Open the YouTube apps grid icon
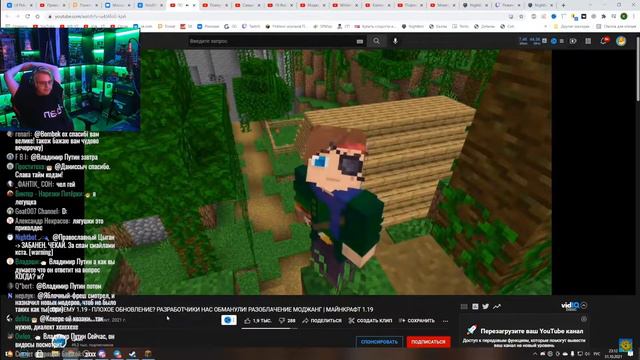640x360 pixels. [x=588, y=41]
